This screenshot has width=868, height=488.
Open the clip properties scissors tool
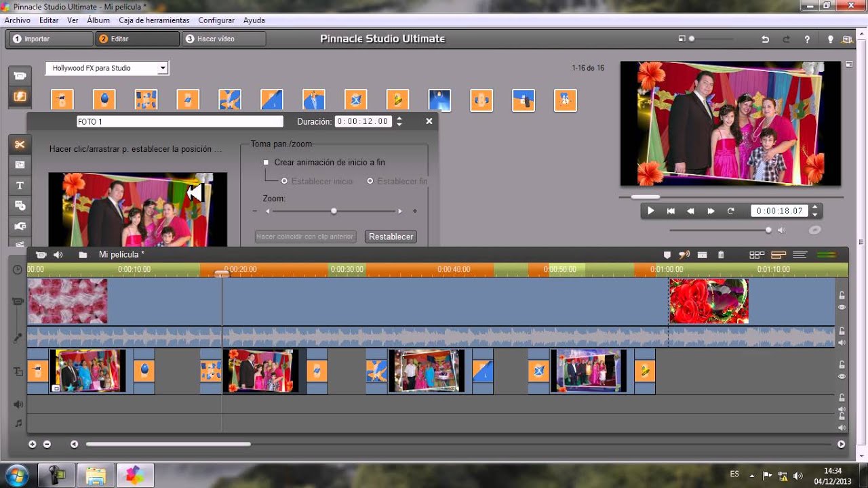point(20,144)
